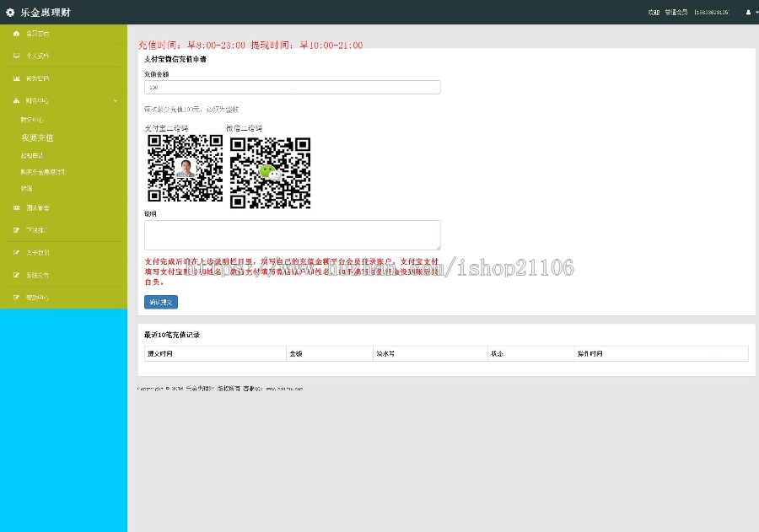The width and height of the screenshot is (759, 532).
Task: Select the grid icon beside 团队管理
Action: click(15, 208)
